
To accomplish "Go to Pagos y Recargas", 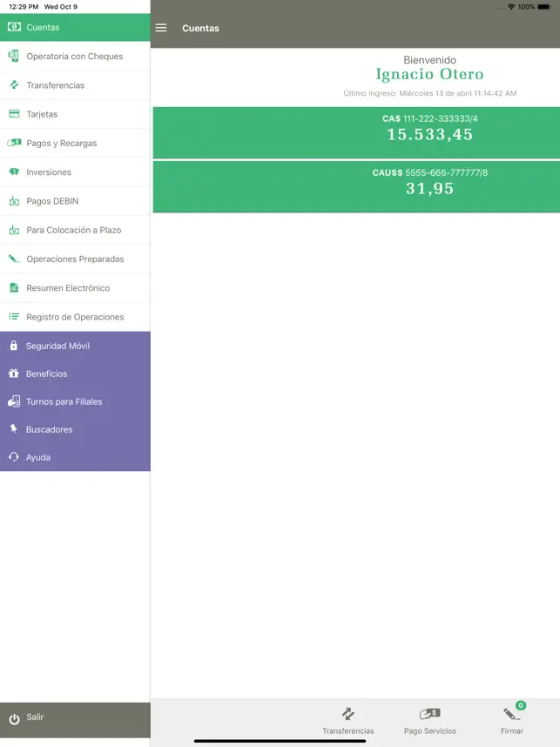I will point(61,143).
